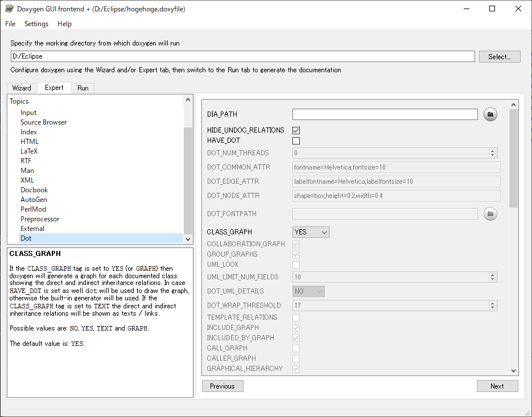This screenshot has width=532, height=417.
Task: Click the DOT_NODE_ATTR text field
Action: click(x=396, y=196)
